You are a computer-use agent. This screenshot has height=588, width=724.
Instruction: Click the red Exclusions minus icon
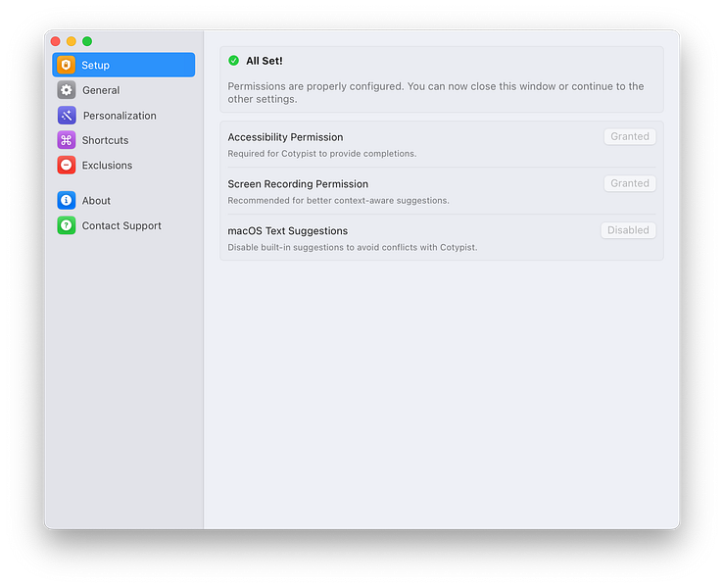[x=67, y=165]
